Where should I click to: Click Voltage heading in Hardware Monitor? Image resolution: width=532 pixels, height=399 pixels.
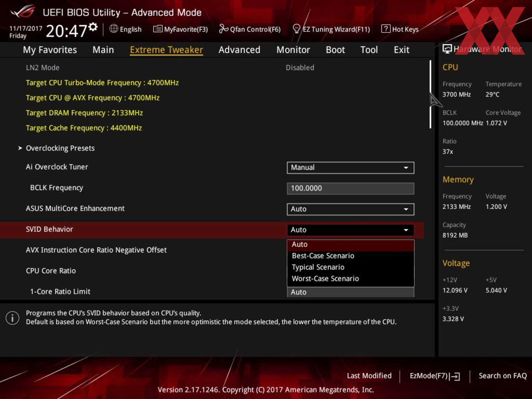[456, 263]
